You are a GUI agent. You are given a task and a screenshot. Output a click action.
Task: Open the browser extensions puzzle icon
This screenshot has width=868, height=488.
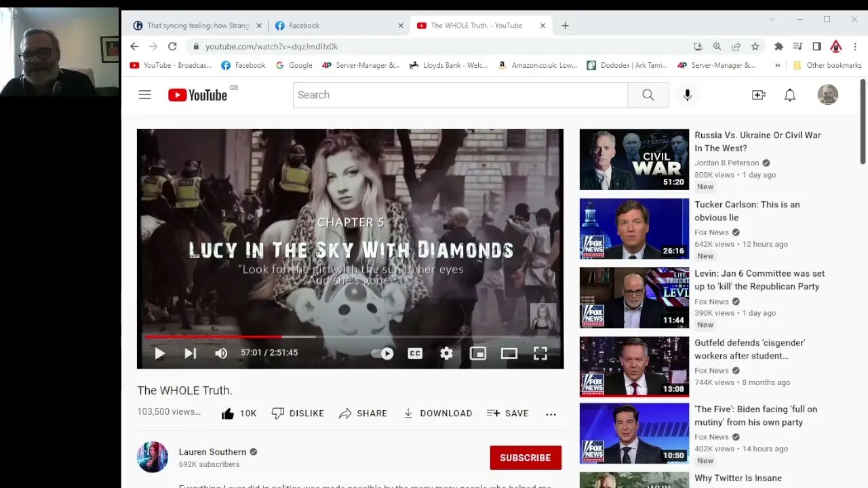[778, 46]
